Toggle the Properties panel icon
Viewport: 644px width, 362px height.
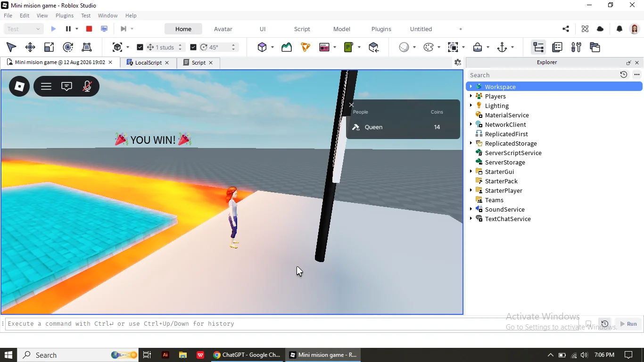tap(557, 47)
